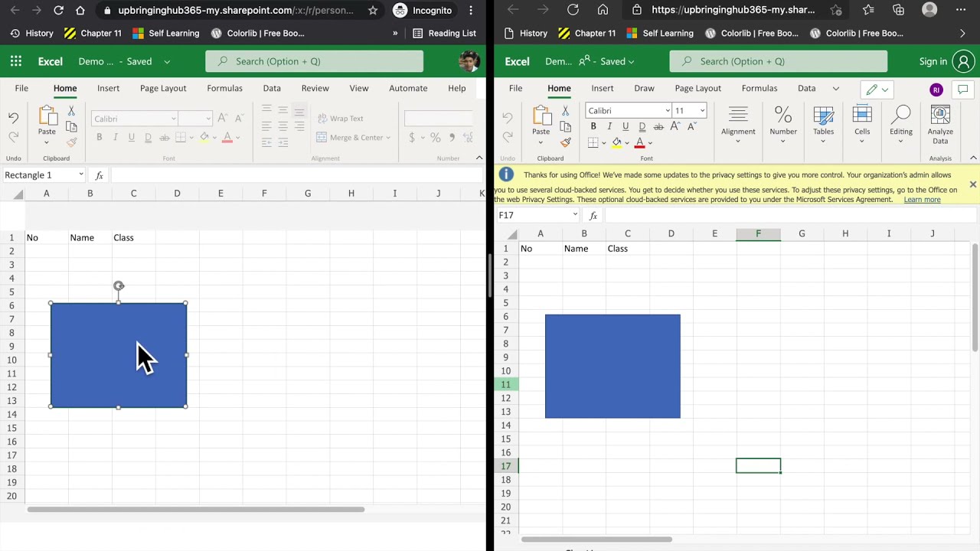Click the RI user presence avatar
Image resolution: width=980 pixels, height=551 pixels.
(x=936, y=90)
